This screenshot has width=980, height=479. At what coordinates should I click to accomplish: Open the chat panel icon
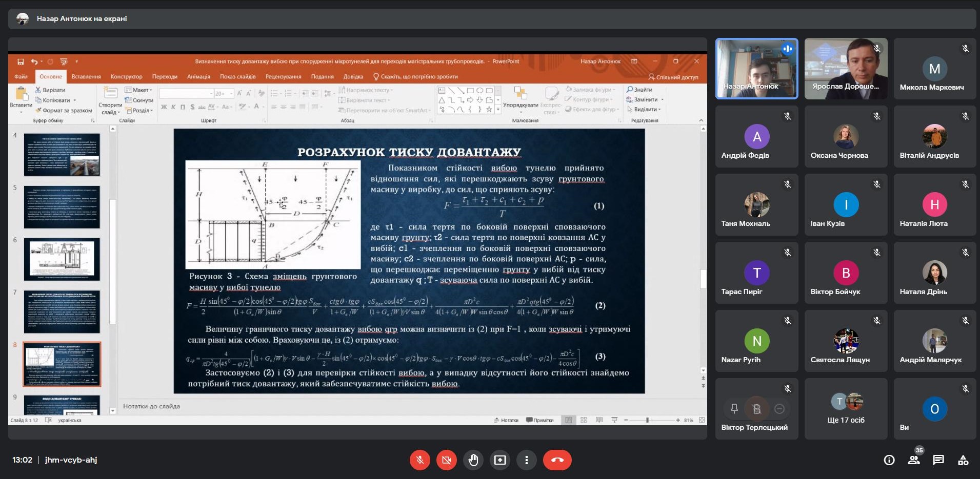pos(938,460)
